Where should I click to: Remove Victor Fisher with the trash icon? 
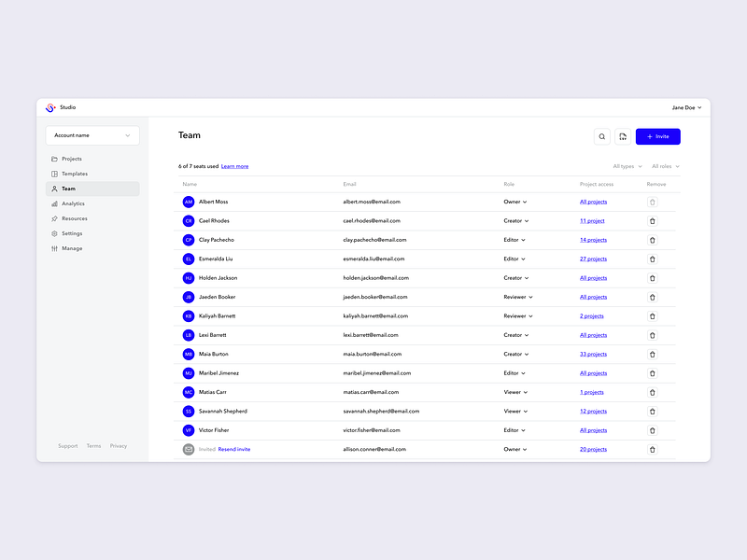click(x=652, y=430)
